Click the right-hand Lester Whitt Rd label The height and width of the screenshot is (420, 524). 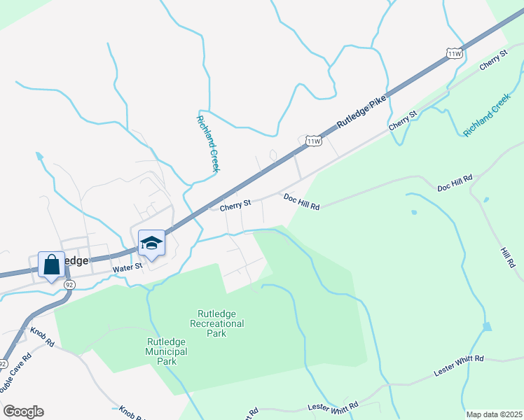coord(458,366)
